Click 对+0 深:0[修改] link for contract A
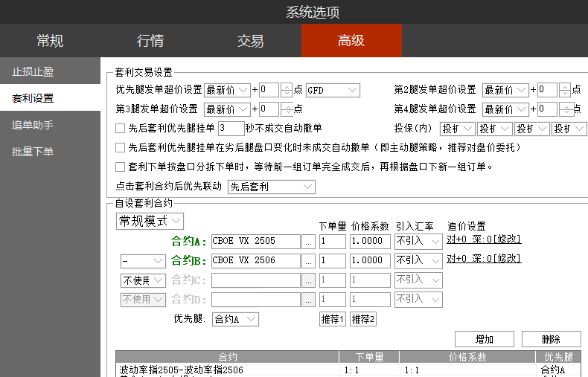 click(x=484, y=239)
